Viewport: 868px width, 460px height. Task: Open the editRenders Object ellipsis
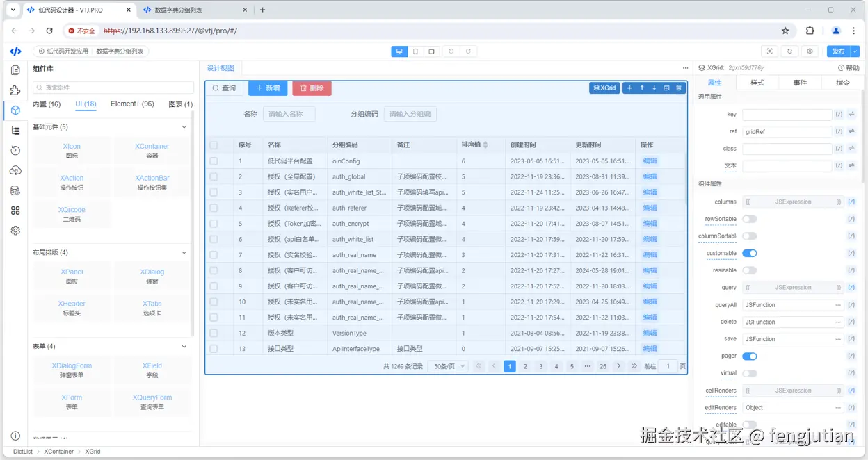click(x=838, y=408)
